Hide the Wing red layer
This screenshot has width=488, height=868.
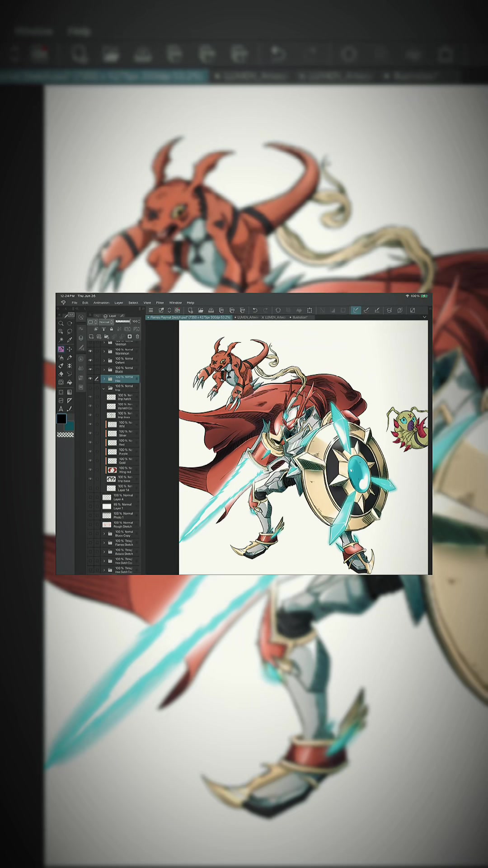(x=90, y=470)
